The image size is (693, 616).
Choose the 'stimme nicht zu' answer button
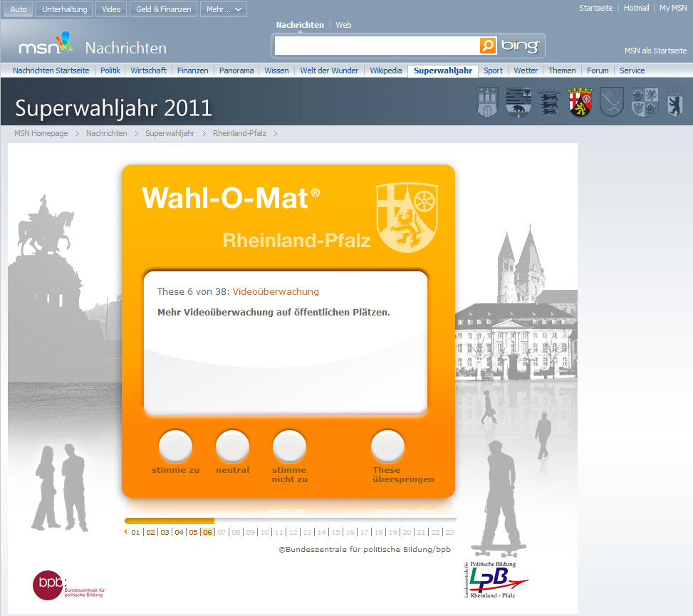[289, 447]
